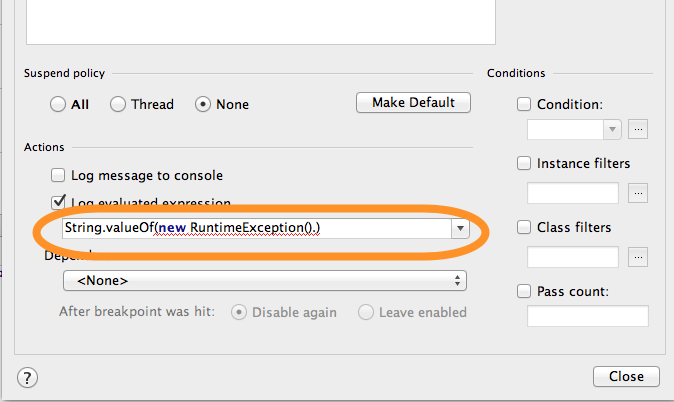
Task: Tick the Class filters checkbox
Action: (524, 227)
